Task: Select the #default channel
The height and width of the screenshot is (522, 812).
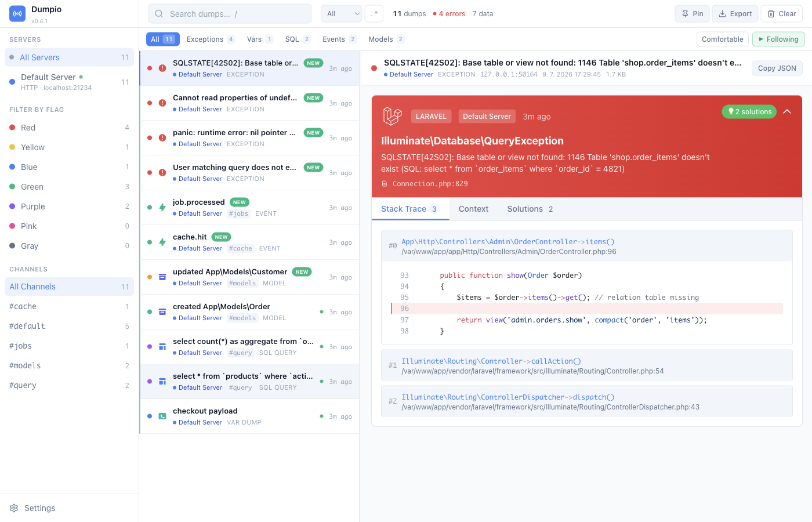Action: point(69,326)
